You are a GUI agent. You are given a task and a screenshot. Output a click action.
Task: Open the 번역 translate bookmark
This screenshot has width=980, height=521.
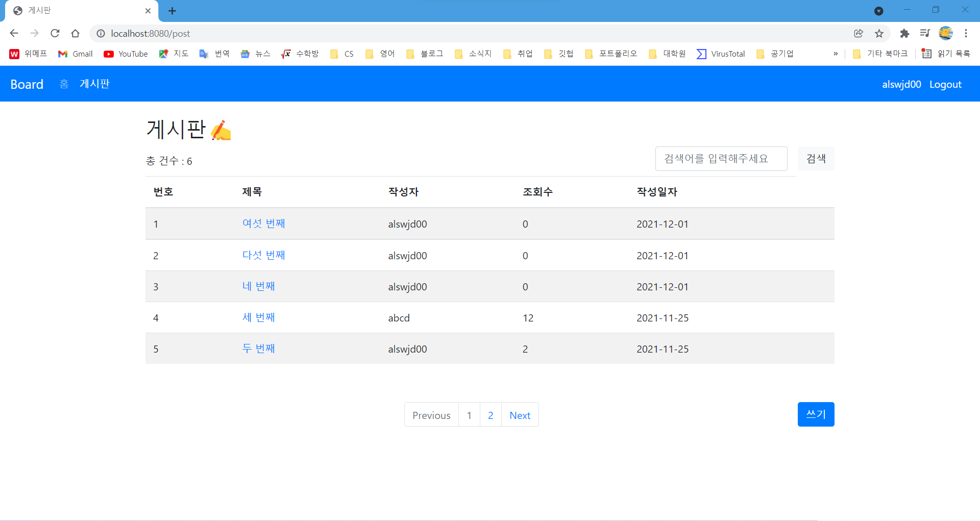tap(214, 54)
